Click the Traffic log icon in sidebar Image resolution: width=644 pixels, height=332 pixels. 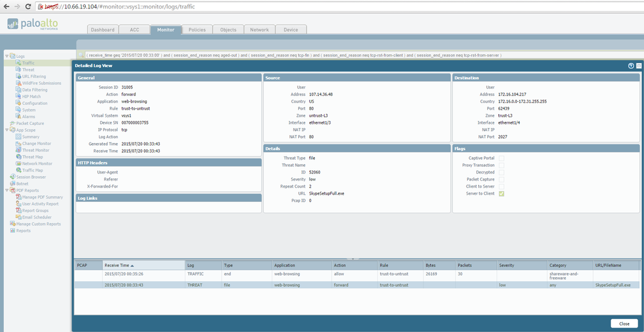(x=19, y=63)
